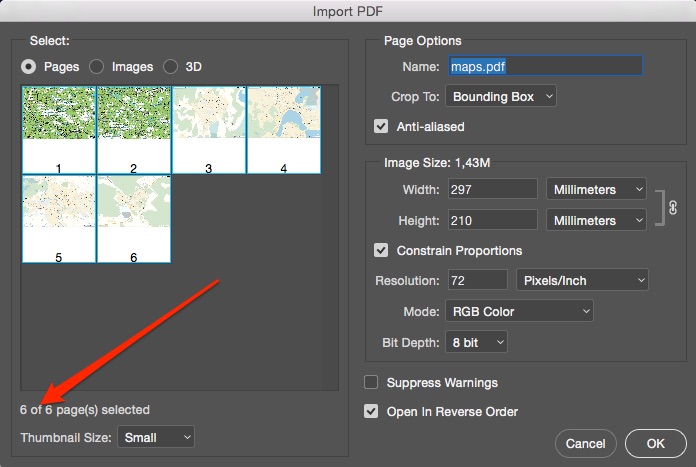Image resolution: width=696 pixels, height=467 pixels.
Task: Disable the Anti-aliased checkbox
Action: 381,127
